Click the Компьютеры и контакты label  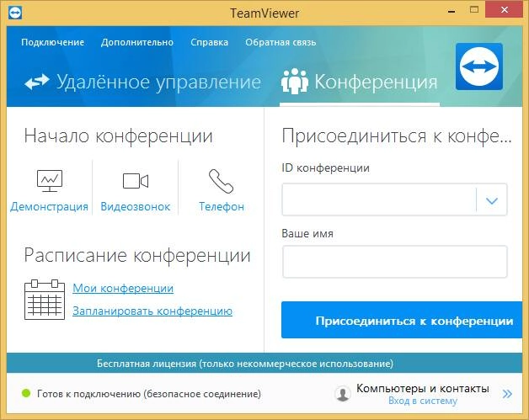click(423, 388)
